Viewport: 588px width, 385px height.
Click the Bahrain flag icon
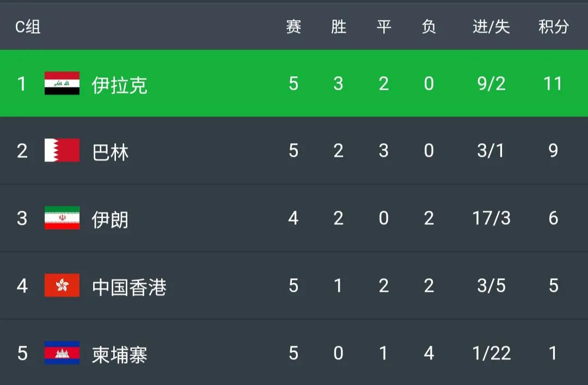62,150
